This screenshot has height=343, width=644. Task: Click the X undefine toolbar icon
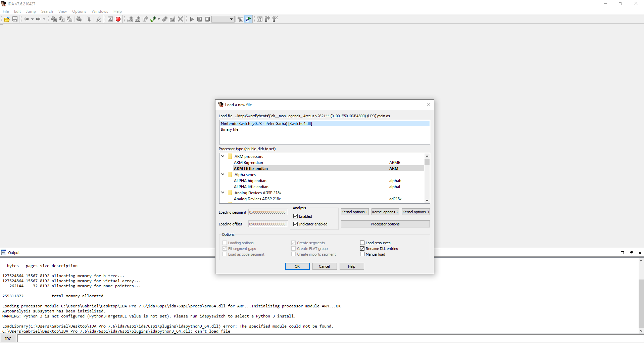180,19
